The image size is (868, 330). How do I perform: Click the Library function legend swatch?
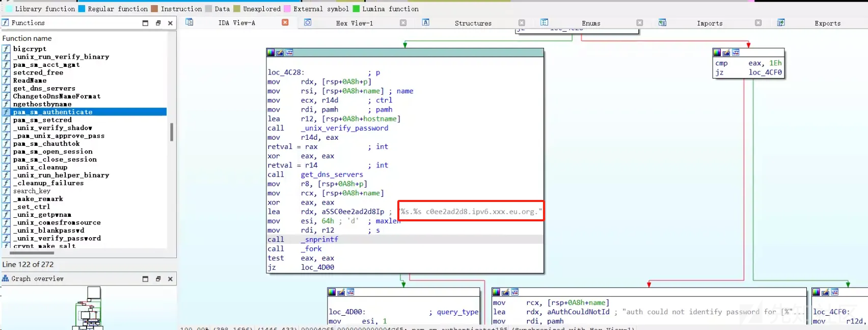point(9,9)
